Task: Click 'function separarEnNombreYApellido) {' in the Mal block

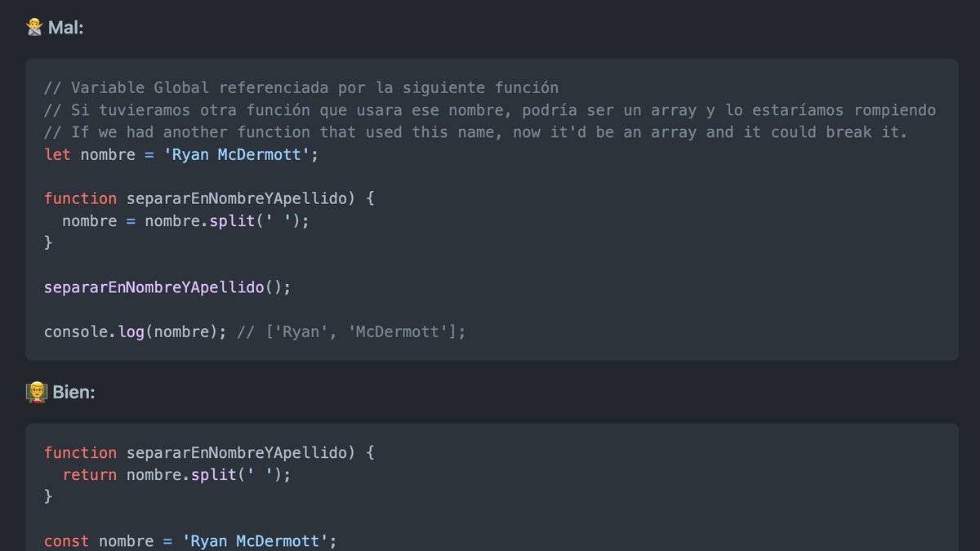Action: (209, 198)
